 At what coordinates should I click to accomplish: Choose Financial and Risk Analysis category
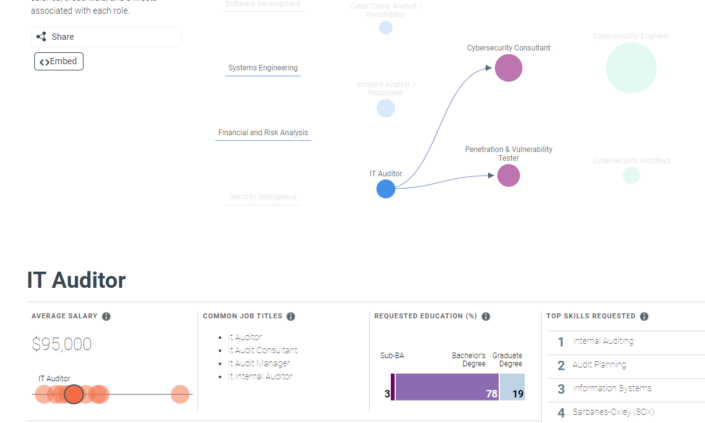(263, 133)
